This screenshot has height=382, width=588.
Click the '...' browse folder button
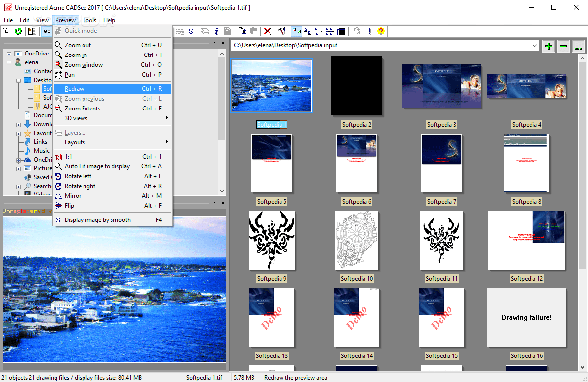tap(578, 46)
